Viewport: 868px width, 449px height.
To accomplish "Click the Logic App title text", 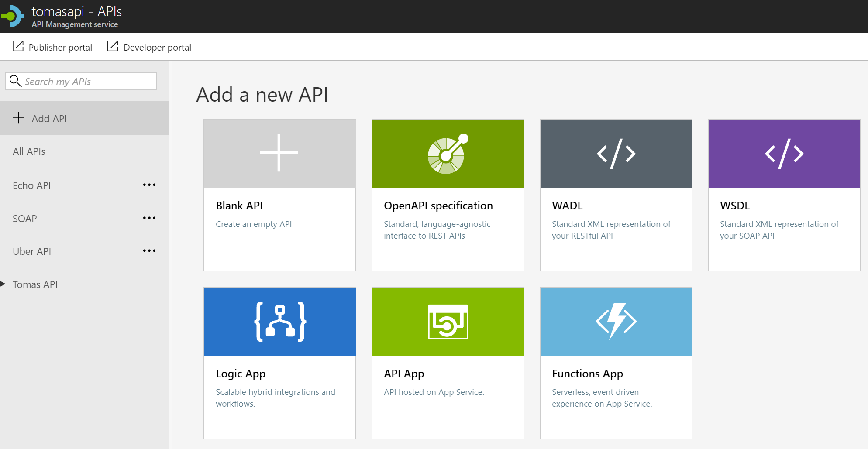I will tap(241, 374).
